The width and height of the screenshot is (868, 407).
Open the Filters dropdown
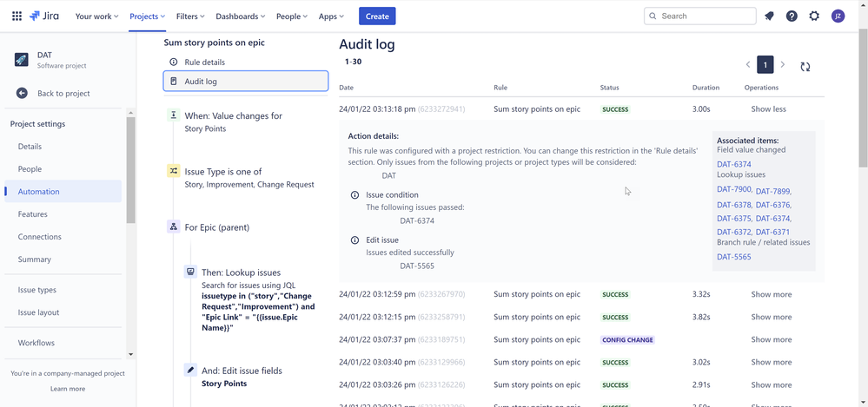point(190,16)
